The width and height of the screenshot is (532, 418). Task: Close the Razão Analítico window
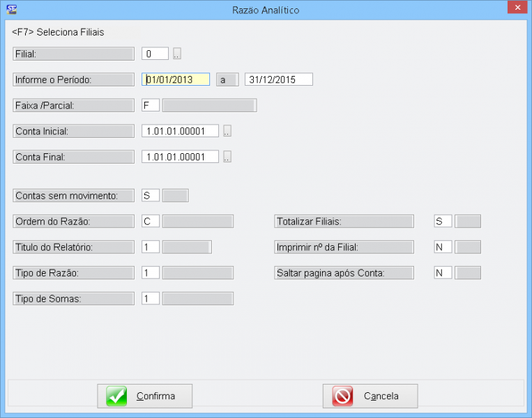[x=516, y=8]
